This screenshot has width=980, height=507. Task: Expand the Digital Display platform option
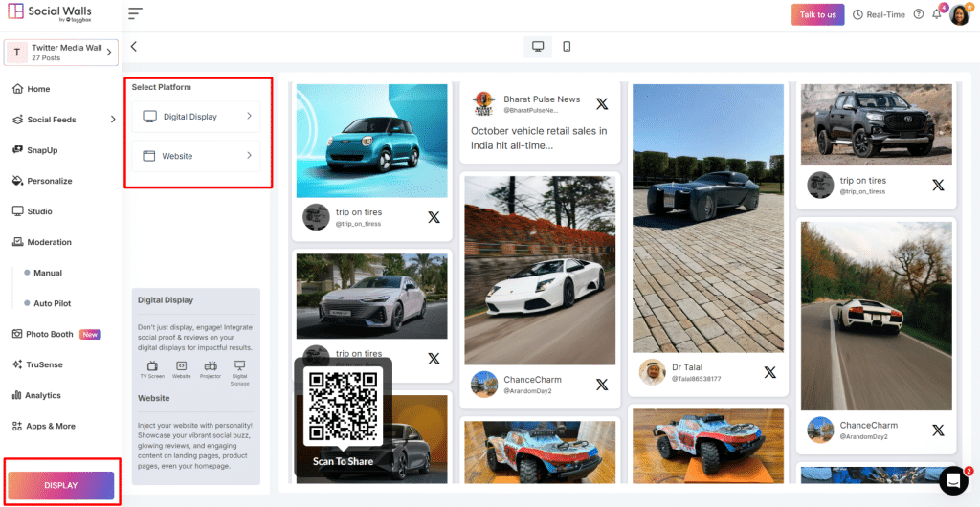196,117
